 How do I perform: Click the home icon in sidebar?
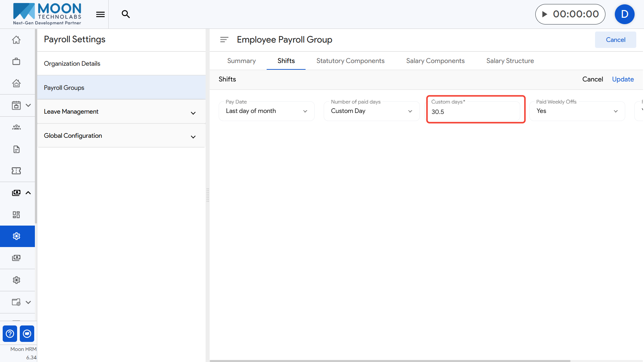pos(16,40)
